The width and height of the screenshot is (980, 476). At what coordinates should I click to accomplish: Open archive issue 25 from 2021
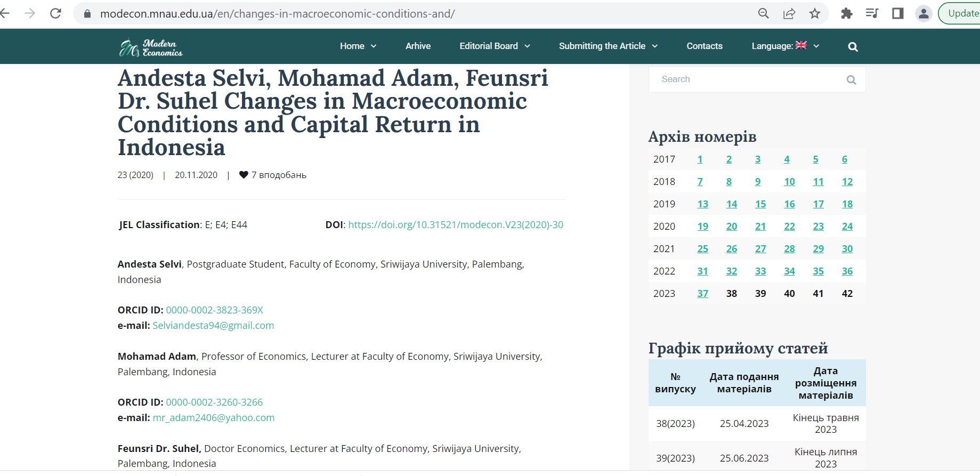(x=703, y=249)
